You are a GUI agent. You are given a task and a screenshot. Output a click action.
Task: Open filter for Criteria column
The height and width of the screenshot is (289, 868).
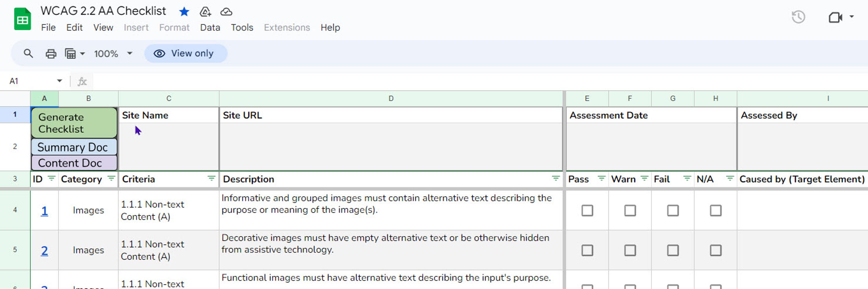211,178
